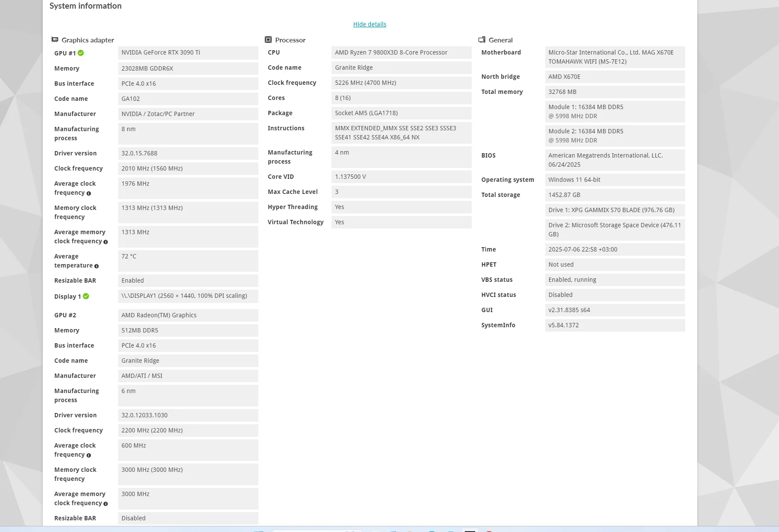Click the Virtual Technology Yes value

tap(402, 222)
